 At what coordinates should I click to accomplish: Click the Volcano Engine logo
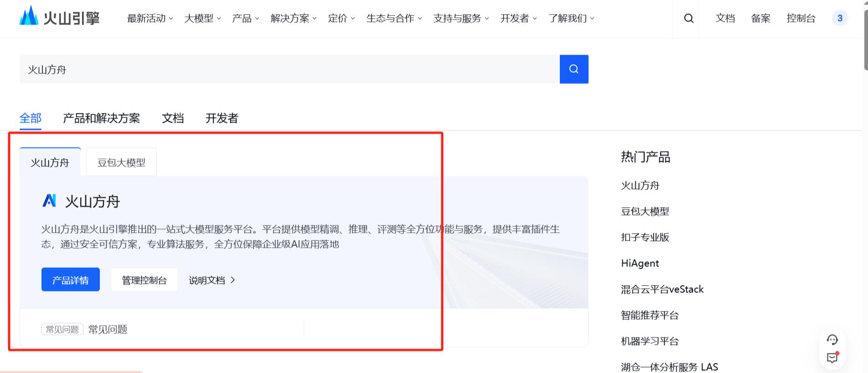59,17
